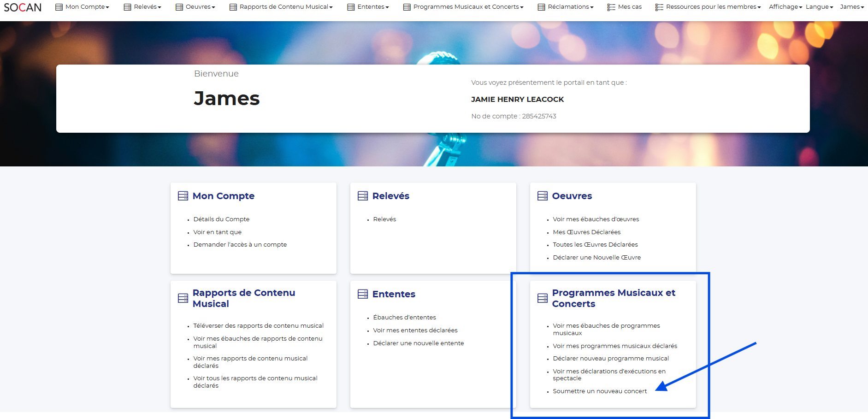Click the Programmes Musicaux et Concerts card icon

pyautogui.click(x=543, y=298)
